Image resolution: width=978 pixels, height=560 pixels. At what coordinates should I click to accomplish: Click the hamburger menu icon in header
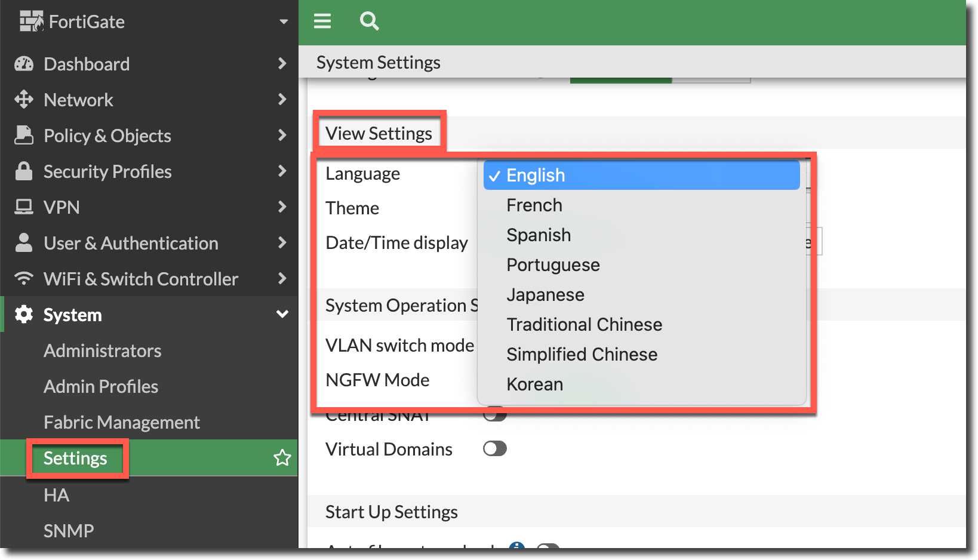pos(322,22)
